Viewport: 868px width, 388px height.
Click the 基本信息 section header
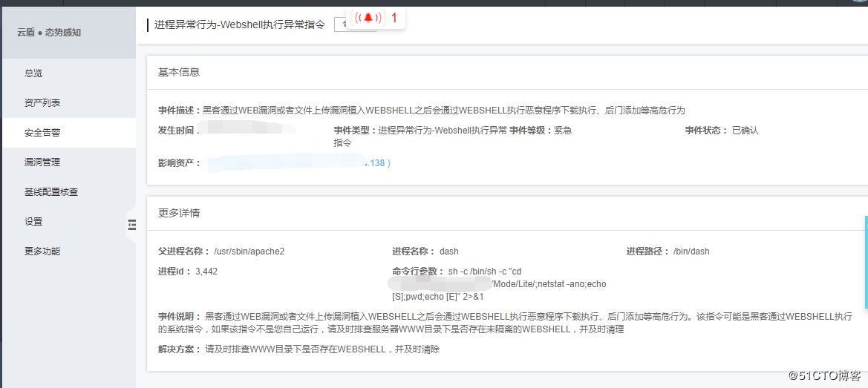pos(179,73)
